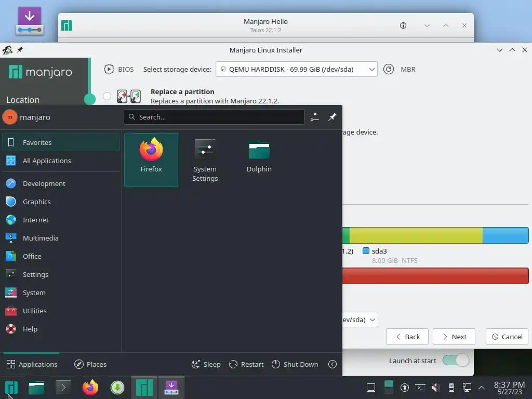
Task: Click the show desktop tray icon
Action: tap(371, 388)
